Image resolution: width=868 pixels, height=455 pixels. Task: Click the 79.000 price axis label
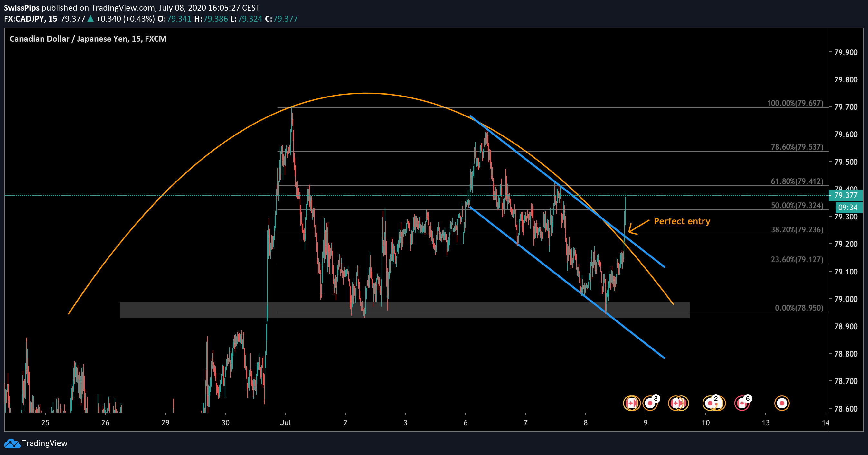pyautogui.click(x=846, y=299)
